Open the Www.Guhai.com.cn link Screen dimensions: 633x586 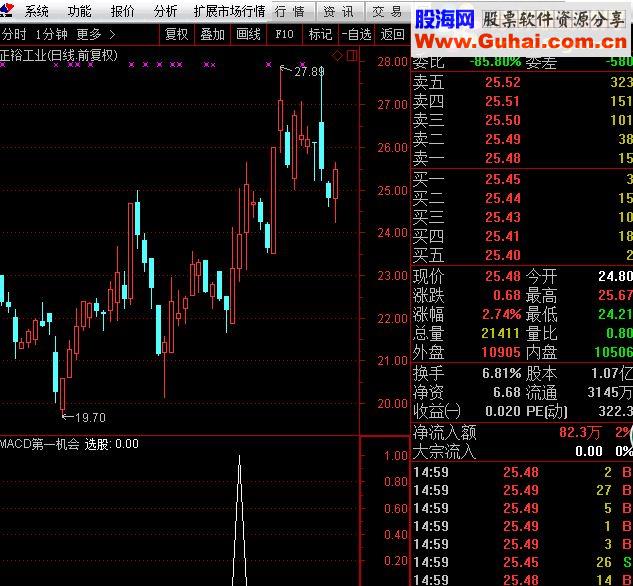point(521,42)
